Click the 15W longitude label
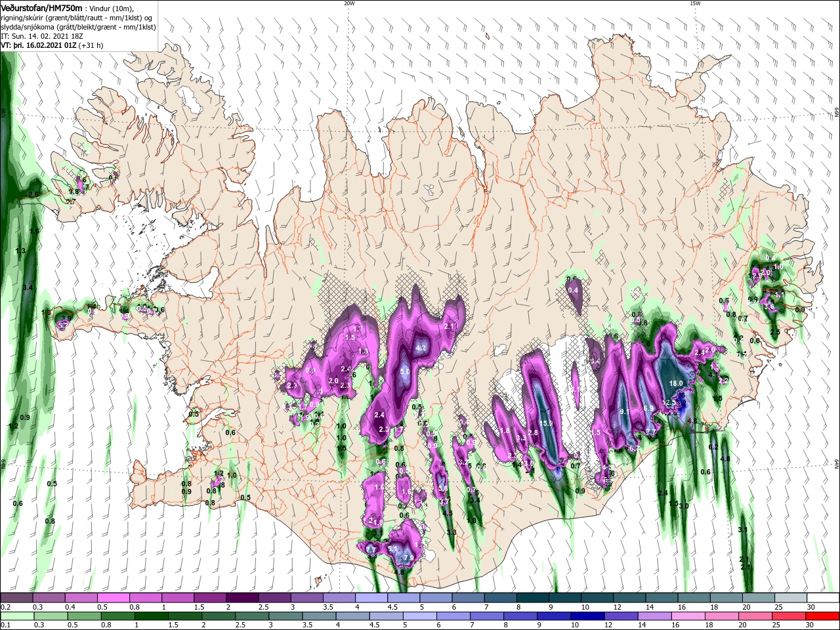This screenshot has width=840, height=630. pyautogui.click(x=695, y=3)
